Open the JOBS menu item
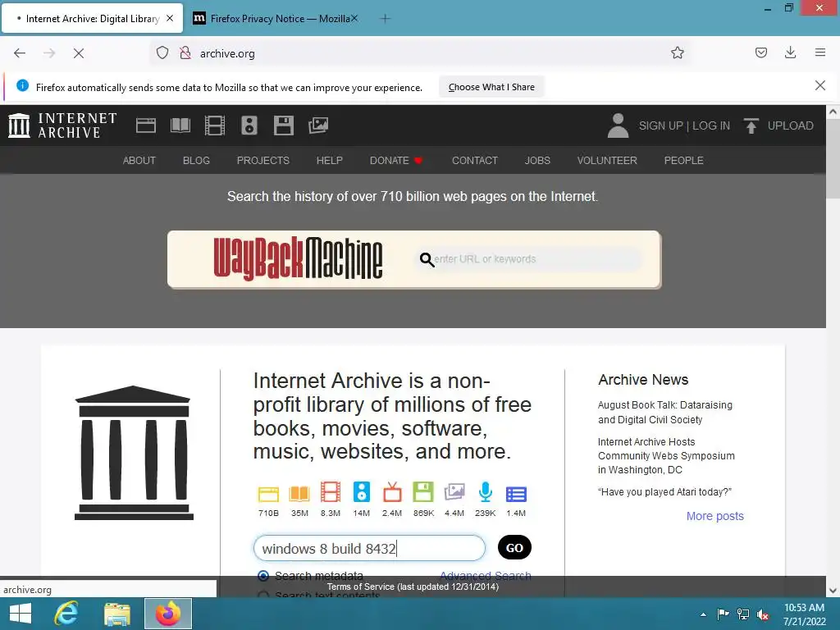 click(x=537, y=160)
